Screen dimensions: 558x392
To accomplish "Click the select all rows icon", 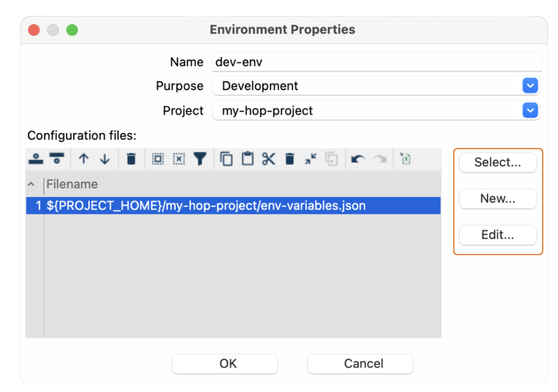I will 158,159.
